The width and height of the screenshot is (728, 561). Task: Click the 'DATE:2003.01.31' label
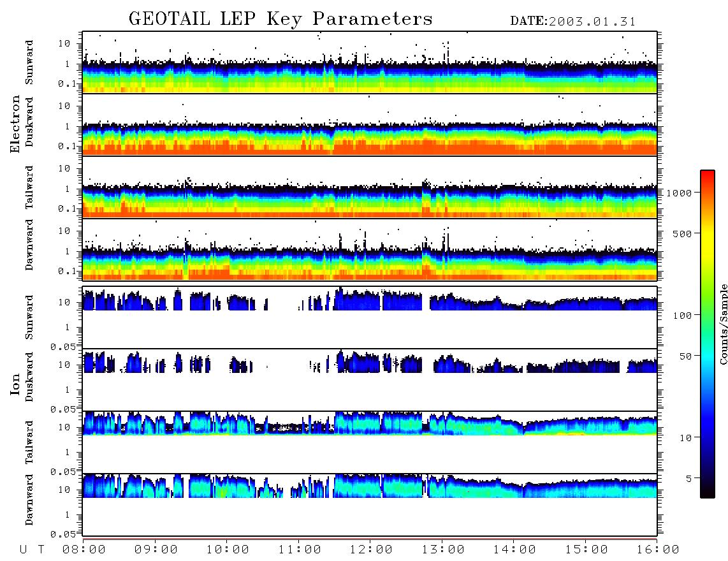[x=573, y=22]
